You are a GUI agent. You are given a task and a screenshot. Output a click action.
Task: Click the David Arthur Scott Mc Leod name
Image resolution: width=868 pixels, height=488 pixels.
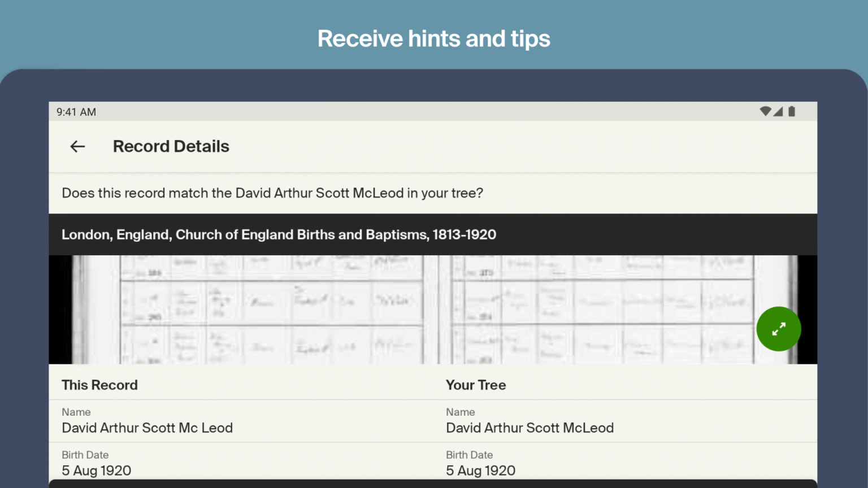[147, 428]
